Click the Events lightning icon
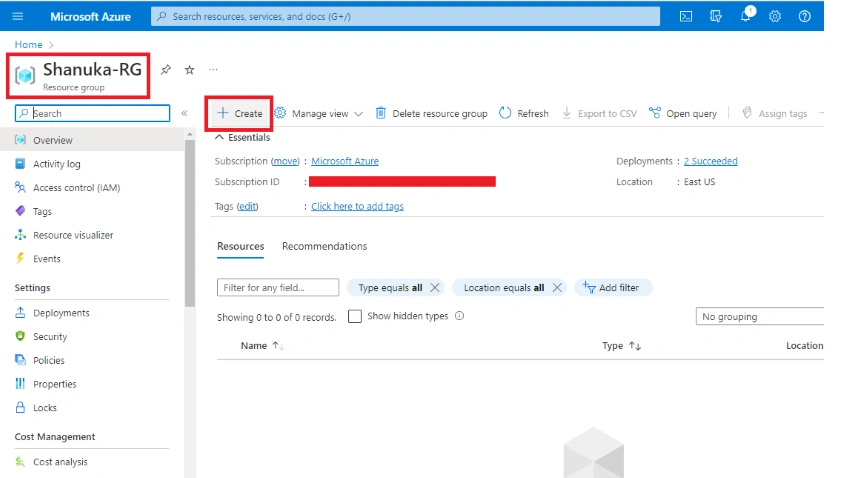The image size is (850, 478). [20, 259]
